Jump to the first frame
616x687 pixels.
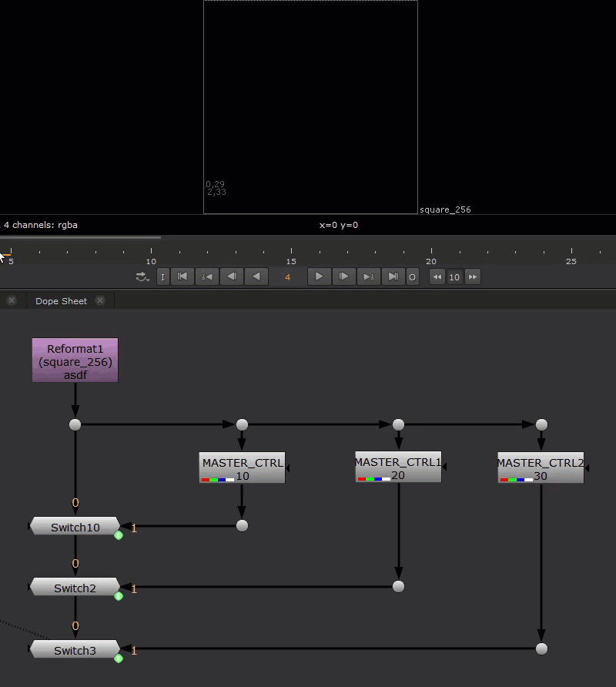pos(182,277)
